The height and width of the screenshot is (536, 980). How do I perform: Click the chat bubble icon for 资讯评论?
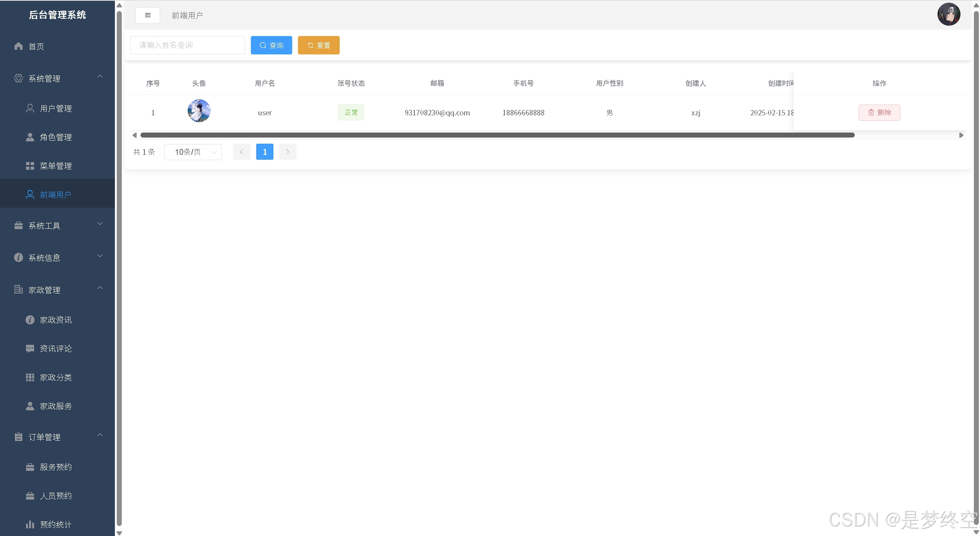coord(30,349)
